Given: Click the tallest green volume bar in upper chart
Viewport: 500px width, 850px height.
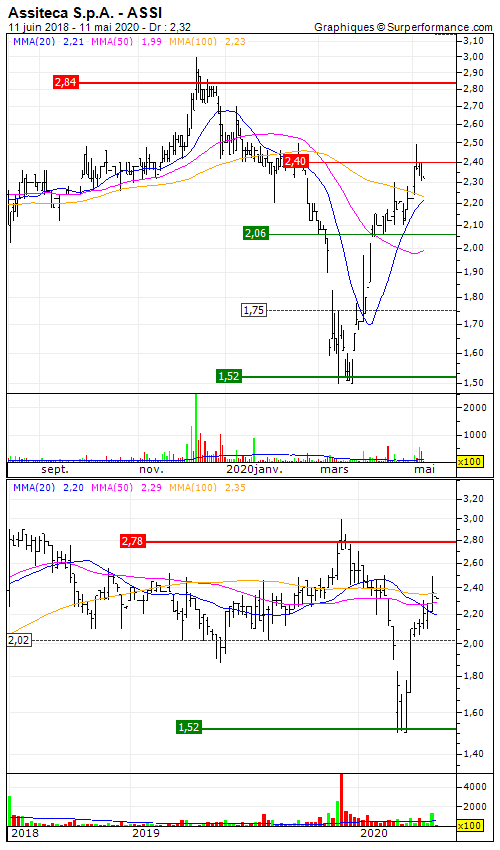Looking at the screenshot, I should click(x=196, y=427).
